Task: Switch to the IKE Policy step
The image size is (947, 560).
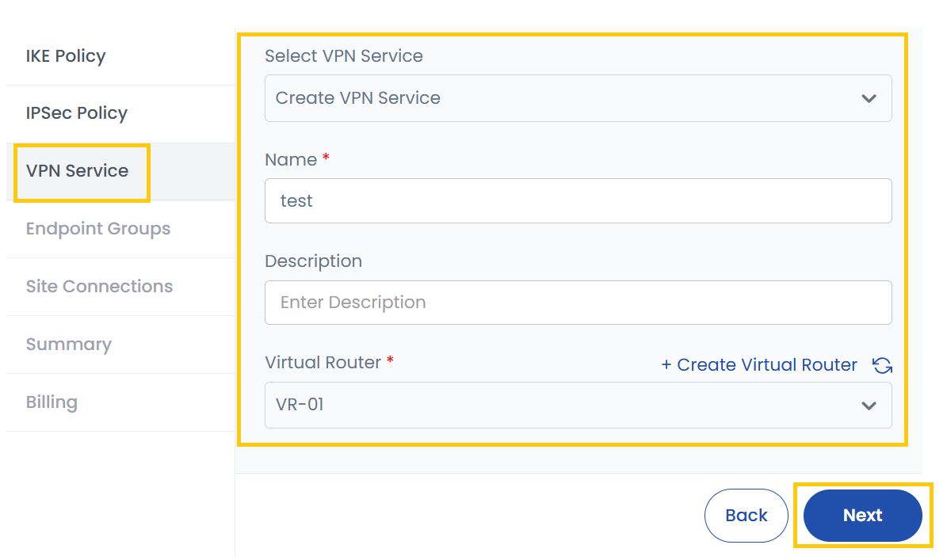Action: [66, 55]
